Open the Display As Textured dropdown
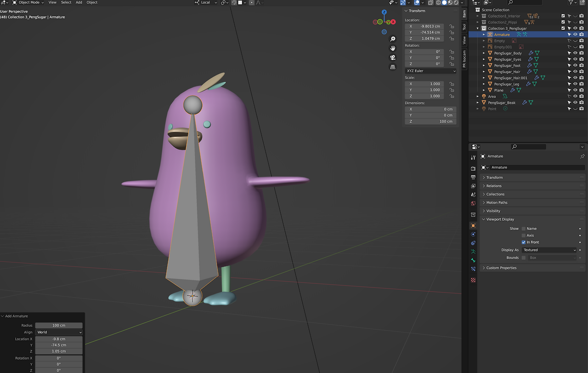 tap(549, 250)
